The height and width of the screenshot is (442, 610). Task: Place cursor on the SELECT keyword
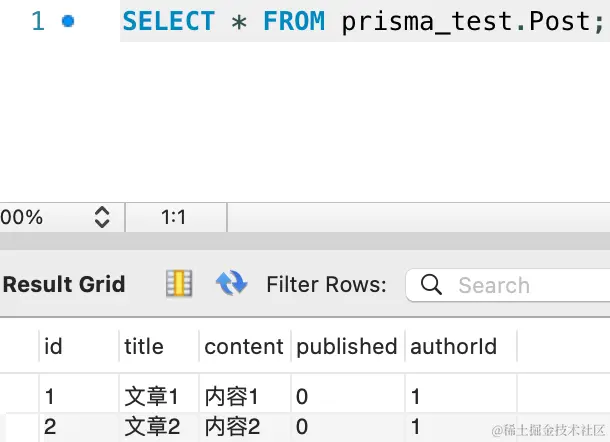coord(168,21)
